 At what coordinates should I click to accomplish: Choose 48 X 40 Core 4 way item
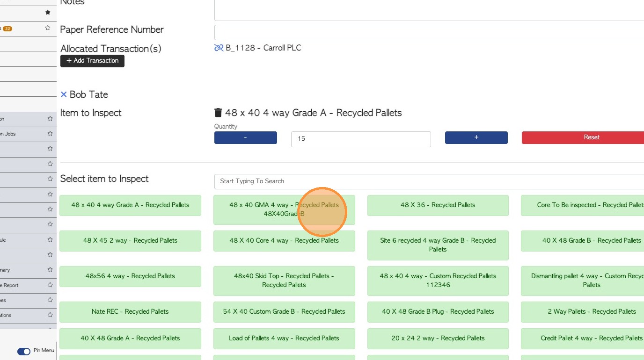tap(284, 241)
